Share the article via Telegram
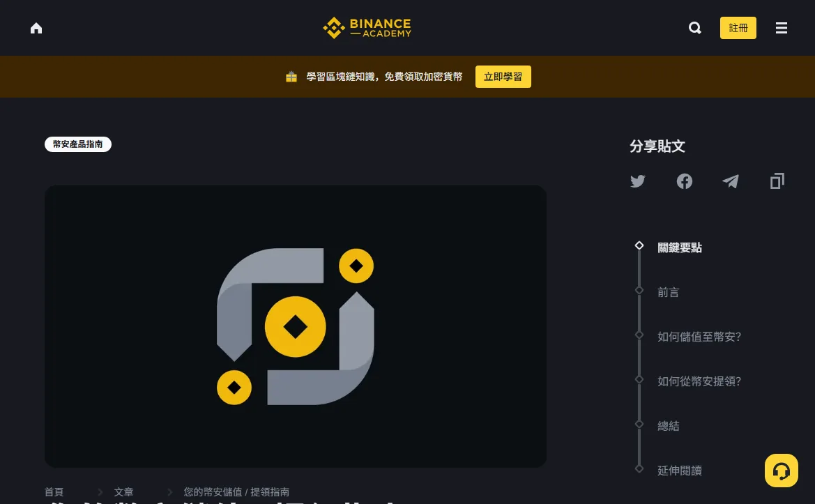The height and width of the screenshot is (504, 815). (731, 181)
